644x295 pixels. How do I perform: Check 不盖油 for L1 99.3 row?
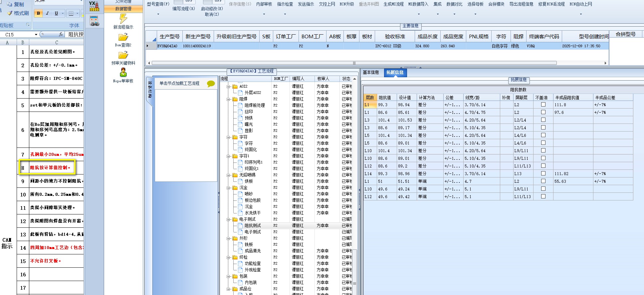pyautogui.click(x=543, y=105)
